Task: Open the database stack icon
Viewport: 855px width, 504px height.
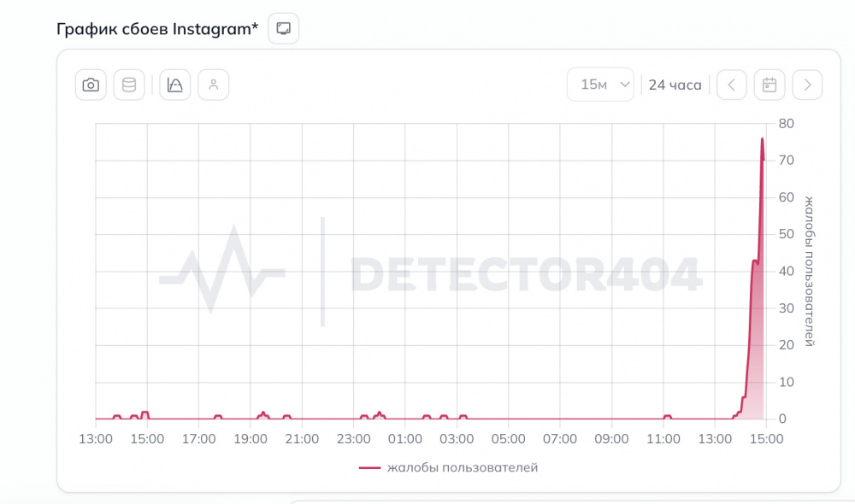Action: click(129, 85)
